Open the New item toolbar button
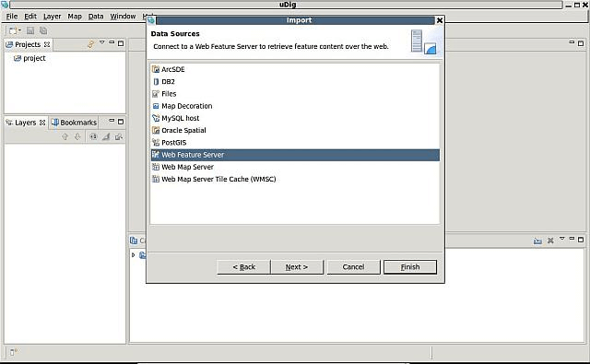This screenshot has height=364, width=590. tap(13, 30)
